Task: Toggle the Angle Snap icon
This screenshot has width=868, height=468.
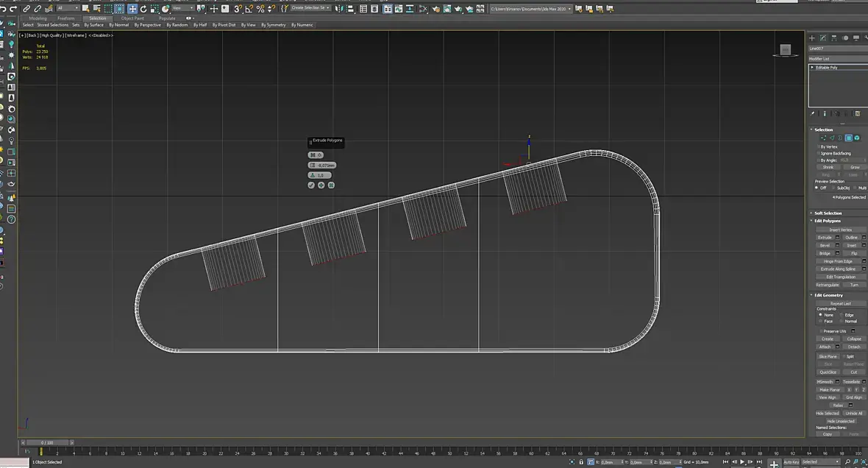Action: click(249, 9)
